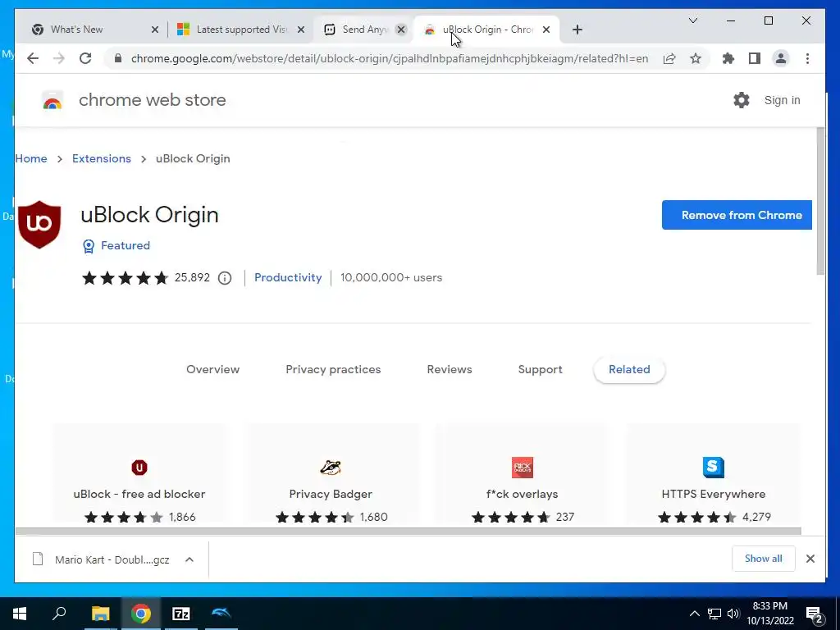Image resolution: width=840 pixels, height=630 pixels.
Task: Close the Send Anywhere tab
Action: (400, 30)
